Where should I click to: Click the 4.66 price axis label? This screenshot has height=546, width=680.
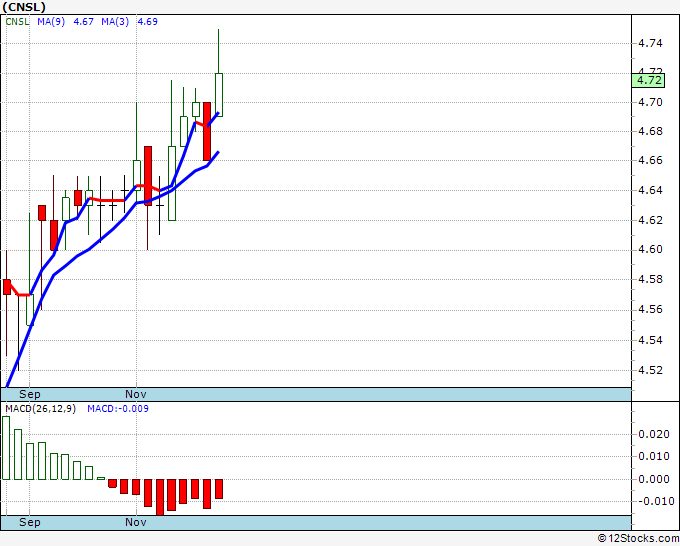tap(651, 160)
